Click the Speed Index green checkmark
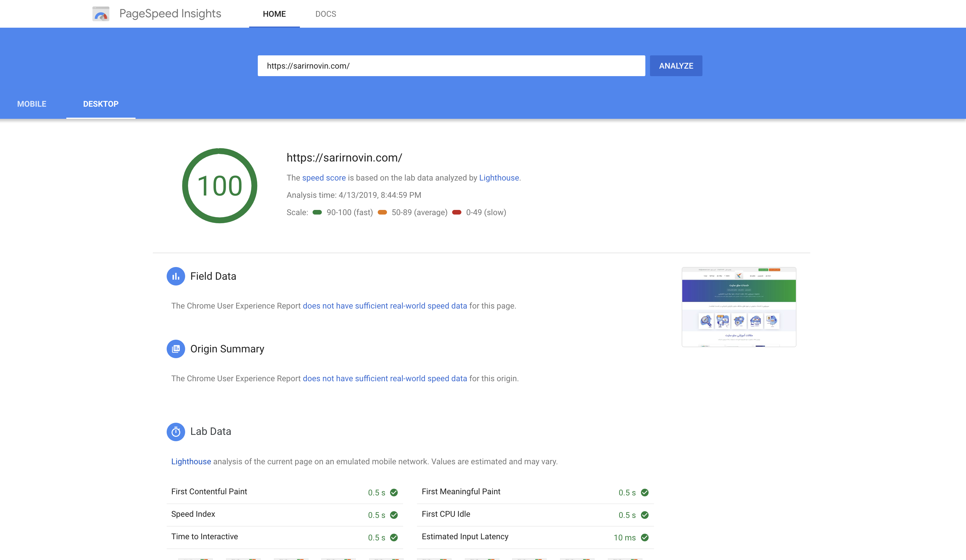966x560 pixels. tap(394, 515)
